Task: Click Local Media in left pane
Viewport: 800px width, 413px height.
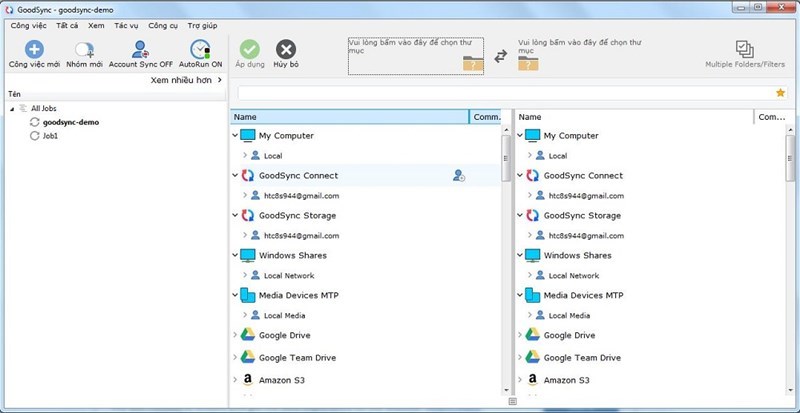Action: coord(284,315)
